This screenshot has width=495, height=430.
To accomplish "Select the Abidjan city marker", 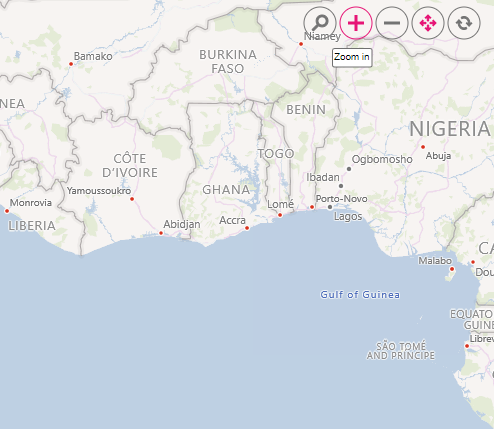I will click(161, 233).
